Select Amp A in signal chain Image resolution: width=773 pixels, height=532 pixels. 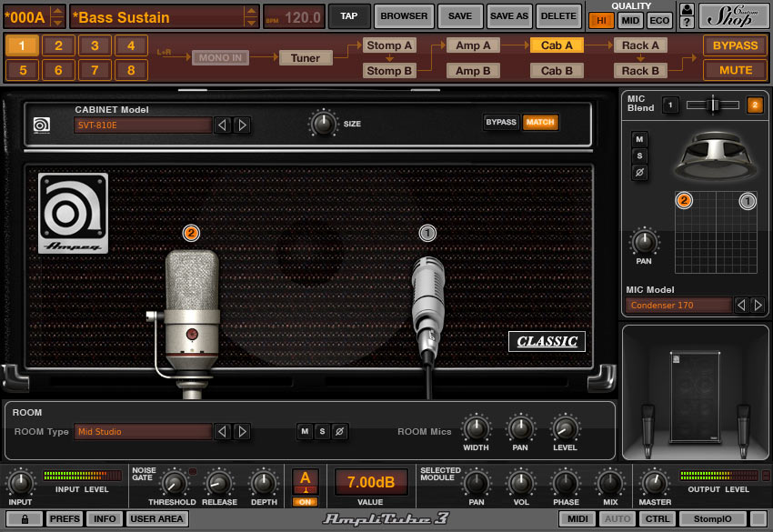473,45
